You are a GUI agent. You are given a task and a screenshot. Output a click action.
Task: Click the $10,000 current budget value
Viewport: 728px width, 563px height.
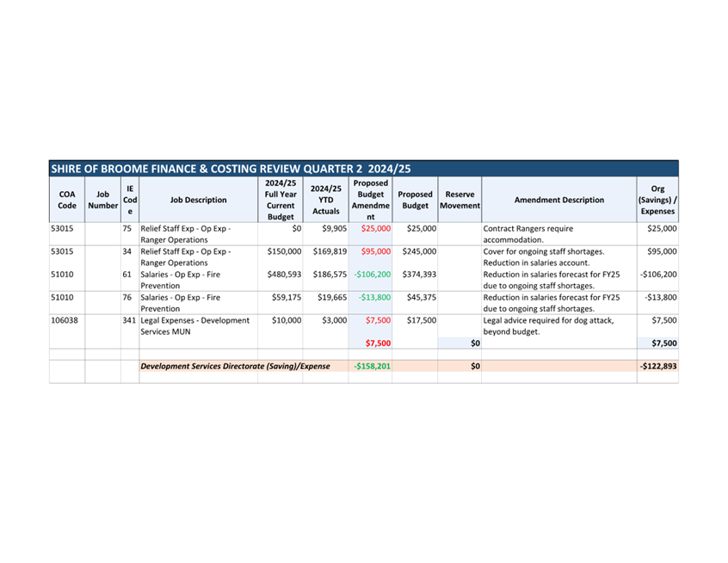(x=287, y=320)
